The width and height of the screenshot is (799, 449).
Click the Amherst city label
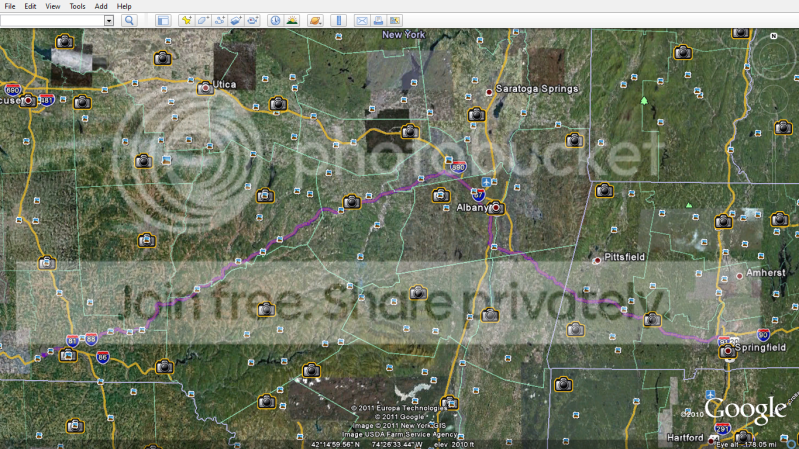pyautogui.click(x=765, y=273)
